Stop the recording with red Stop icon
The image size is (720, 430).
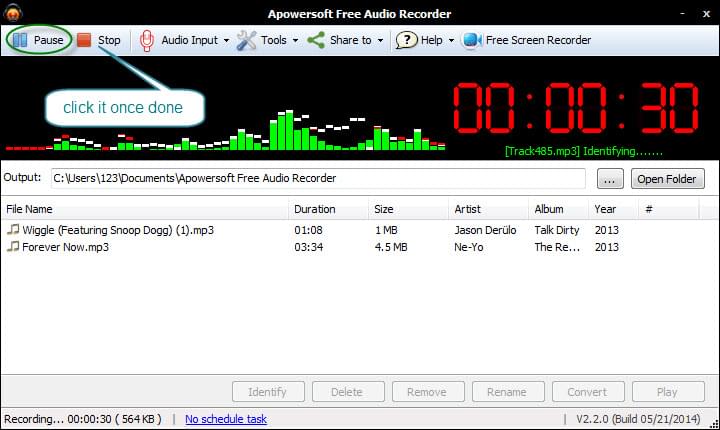tap(85, 40)
